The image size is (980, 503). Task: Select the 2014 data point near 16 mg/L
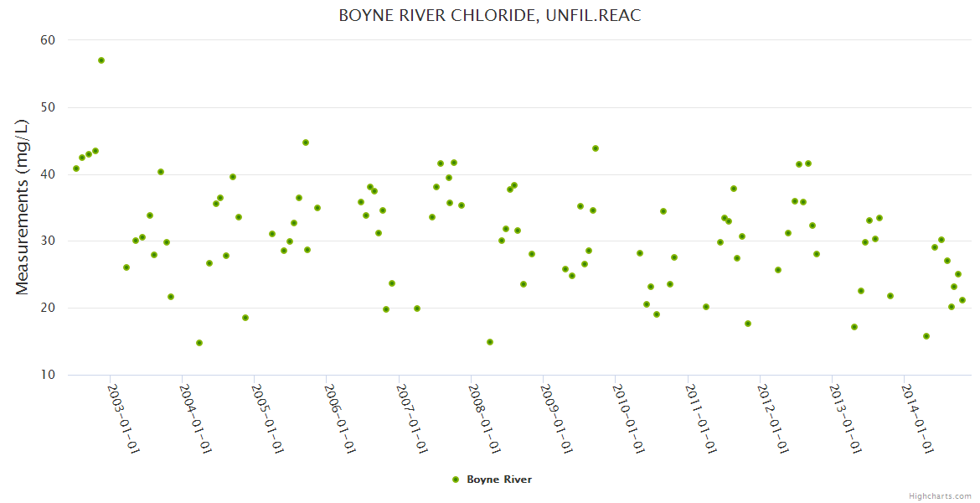(x=926, y=336)
